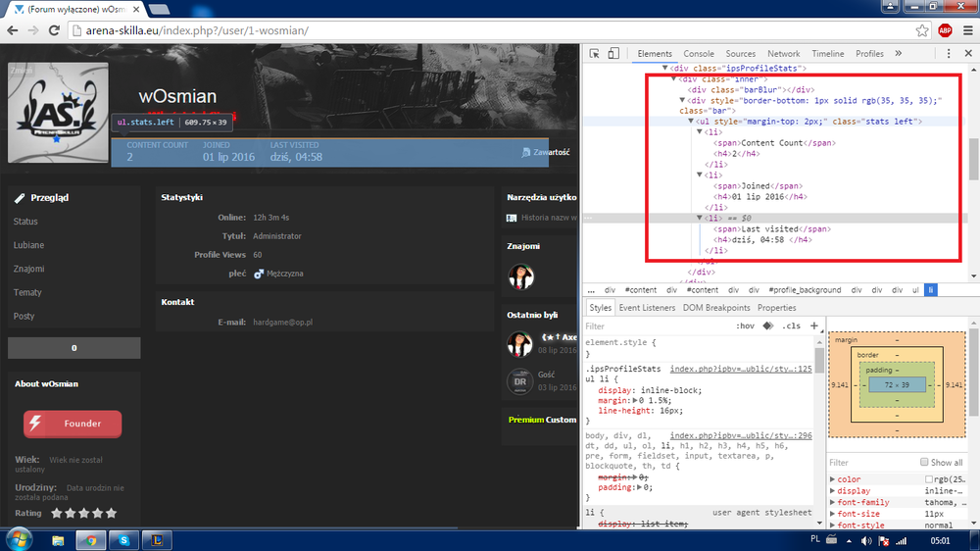Screen dimensions: 980x551
Task: Expand the font-family computed property
Action: point(833,502)
